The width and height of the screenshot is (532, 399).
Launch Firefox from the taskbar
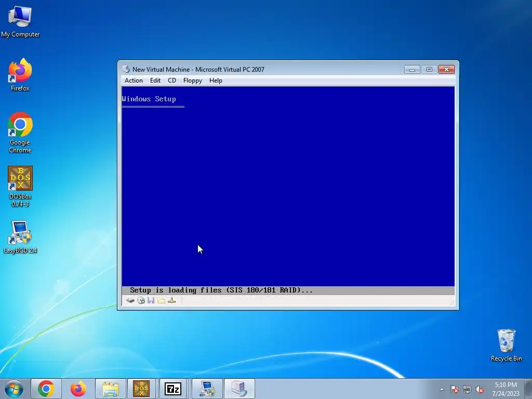(x=78, y=389)
